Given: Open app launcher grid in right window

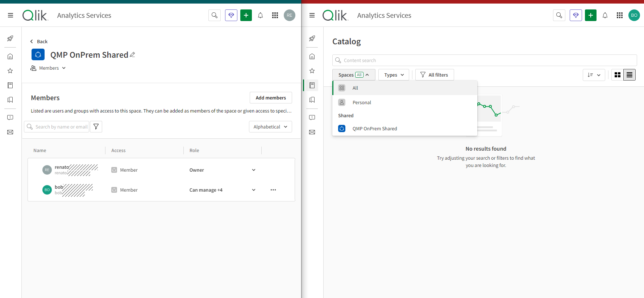Looking at the screenshot, I should click(x=620, y=15).
